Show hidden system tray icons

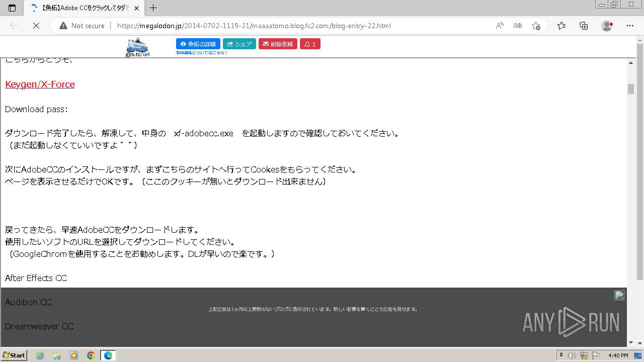(561, 355)
